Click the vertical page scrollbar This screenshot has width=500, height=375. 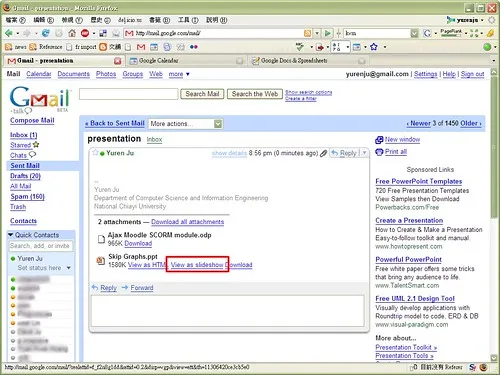(x=494, y=213)
